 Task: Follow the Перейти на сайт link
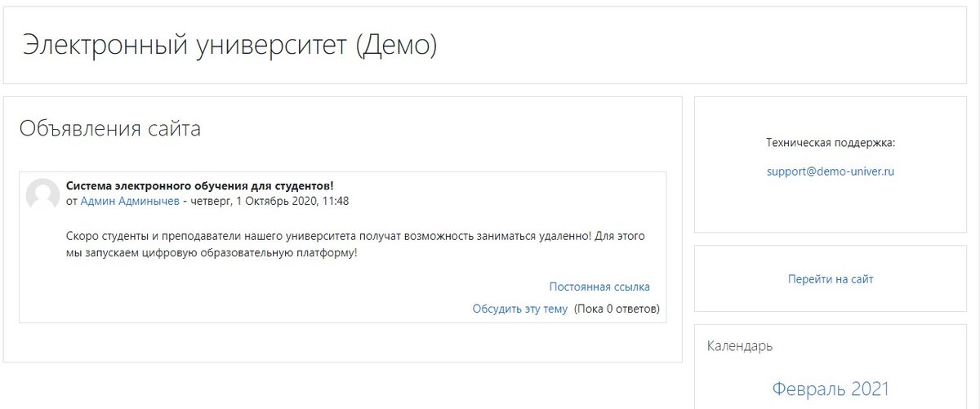tap(831, 279)
